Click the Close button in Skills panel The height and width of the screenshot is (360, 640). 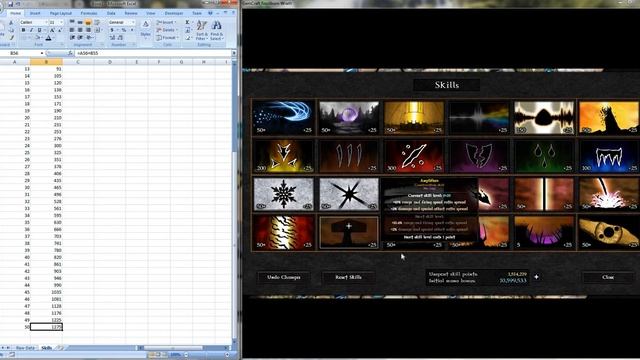point(608,277)
